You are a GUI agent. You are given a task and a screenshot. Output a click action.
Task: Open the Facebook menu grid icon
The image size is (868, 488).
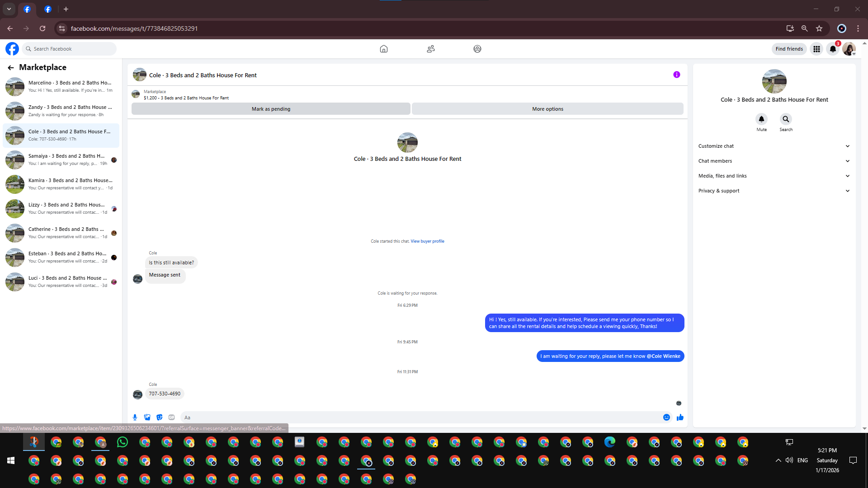coord(816,49)
